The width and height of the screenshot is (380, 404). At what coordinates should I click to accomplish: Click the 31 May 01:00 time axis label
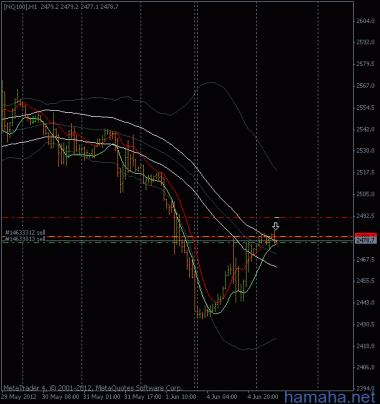(101, 397)
